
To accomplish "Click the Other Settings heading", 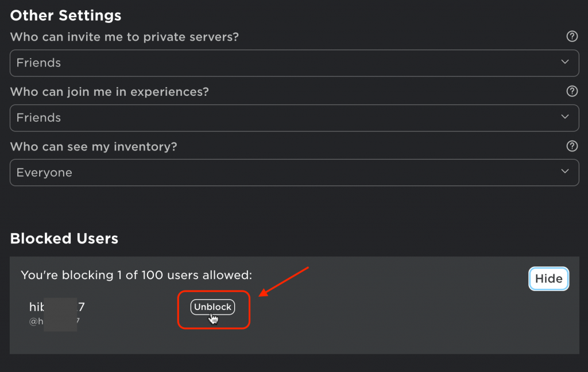I will (x=65, y=15).
